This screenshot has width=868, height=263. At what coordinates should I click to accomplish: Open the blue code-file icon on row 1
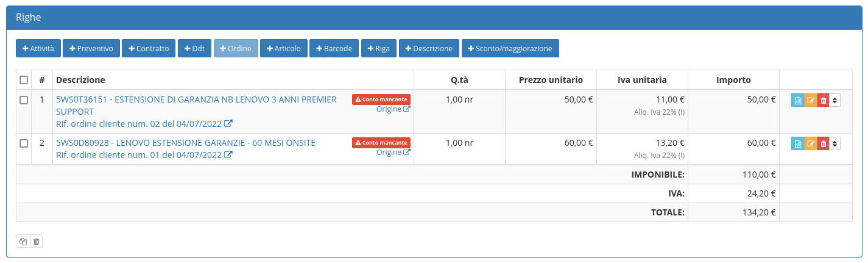pyautogui.click(x=797, y=101)
